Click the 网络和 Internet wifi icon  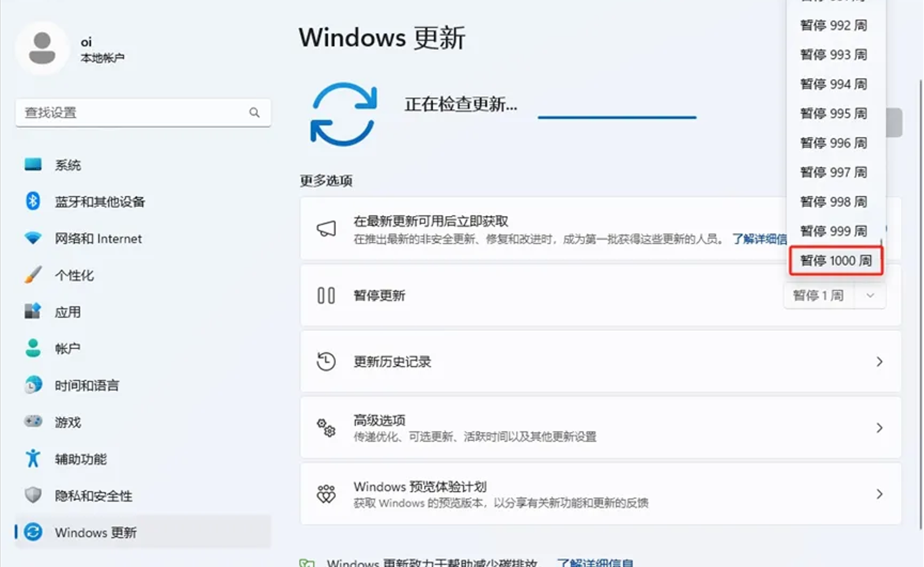click(x=33, y=238)
